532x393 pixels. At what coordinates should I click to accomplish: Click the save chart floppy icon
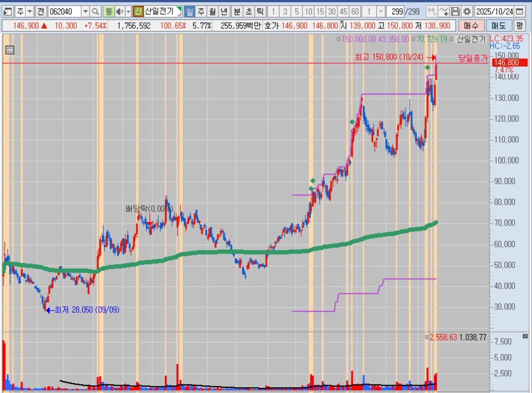click(x=455, y=11)
